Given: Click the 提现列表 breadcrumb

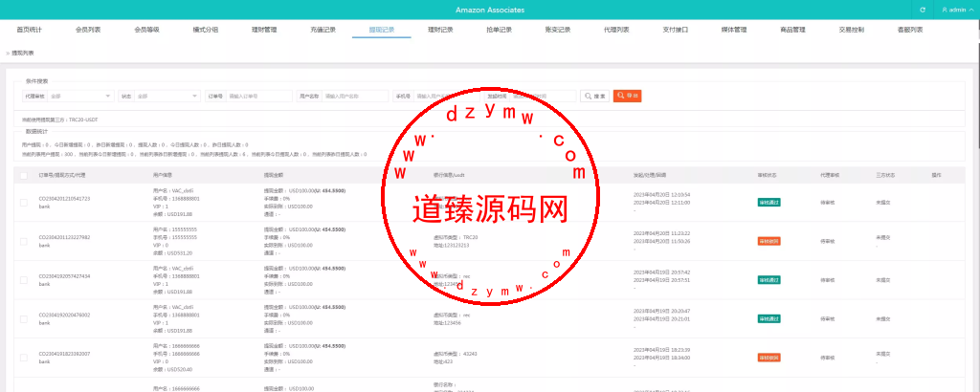Looking at the screenshot, I should point(23,53).
